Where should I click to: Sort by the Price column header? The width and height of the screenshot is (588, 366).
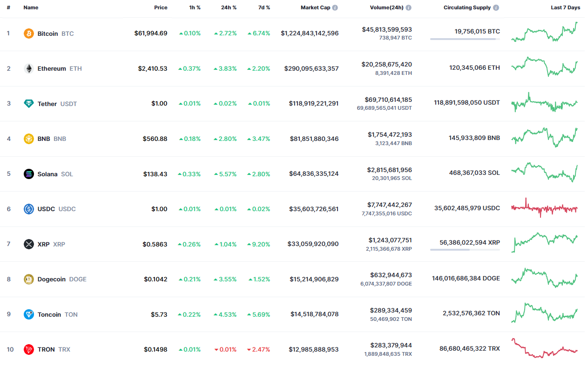click(x=161, y=8)
